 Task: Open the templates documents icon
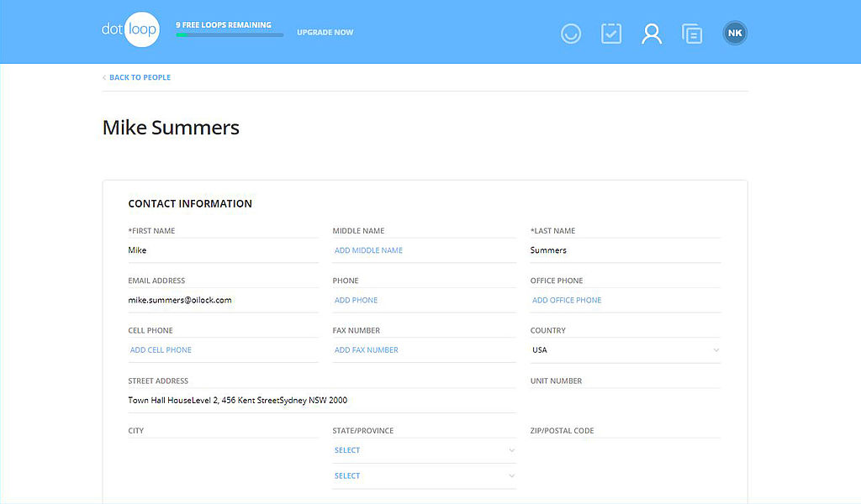tap(692, 34)
